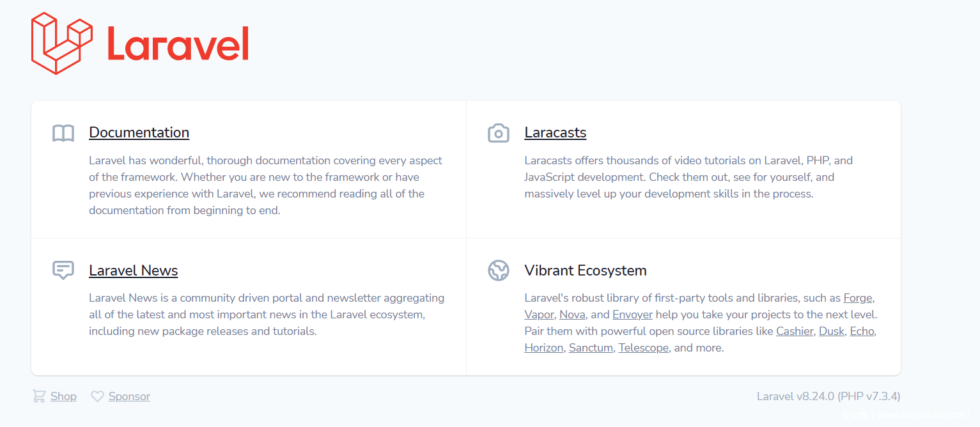This screenshot has width=980, height=427.
Task: Click the chat bubble icon beside Laravel News
Action: tap(63, 270)
